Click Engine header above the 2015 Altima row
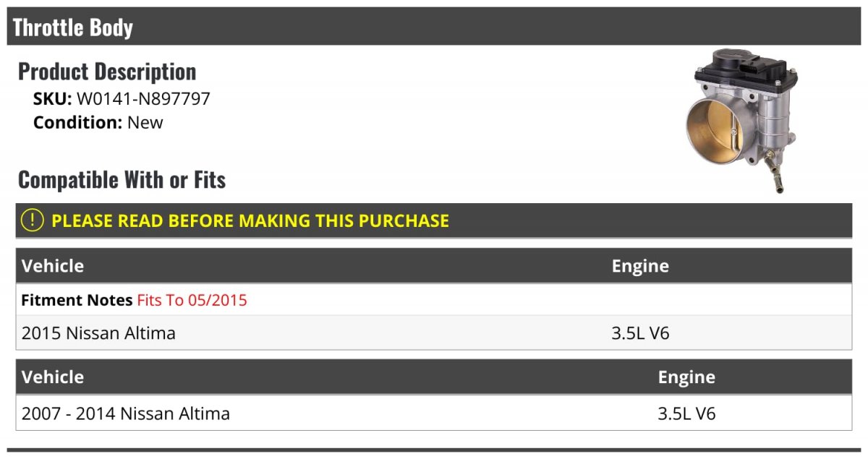 640,266
